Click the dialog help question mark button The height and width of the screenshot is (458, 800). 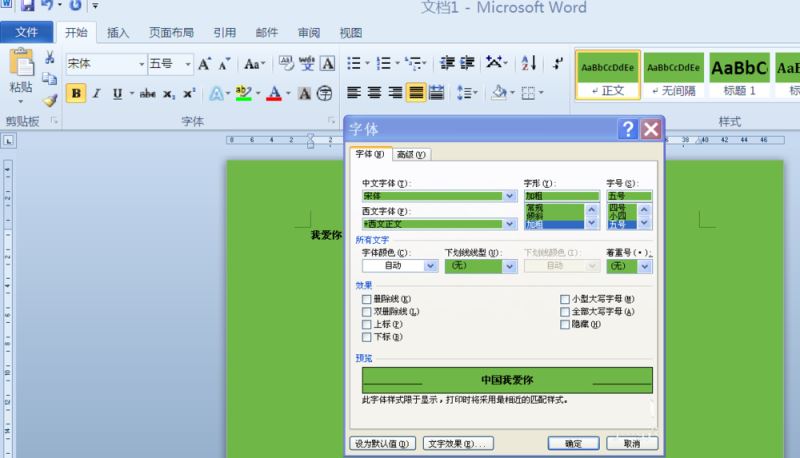(x=628, y=129)
